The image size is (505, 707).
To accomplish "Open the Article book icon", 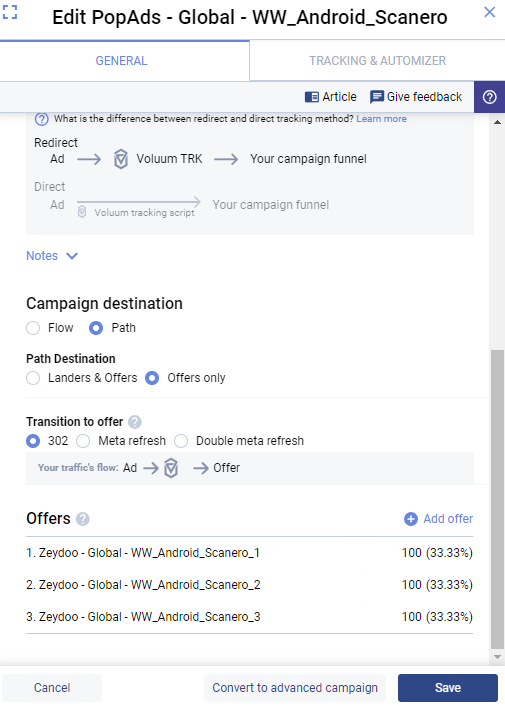I will [x=312, y=97].
